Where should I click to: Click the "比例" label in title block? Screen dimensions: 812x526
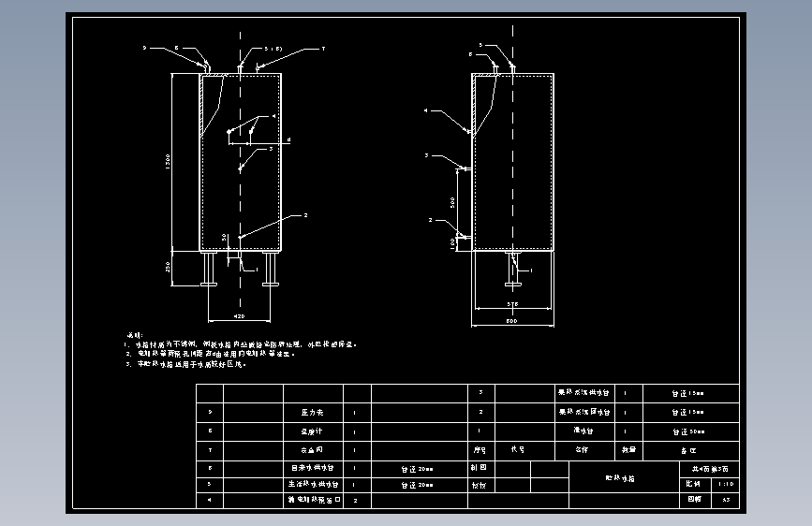tap(693, 484)
